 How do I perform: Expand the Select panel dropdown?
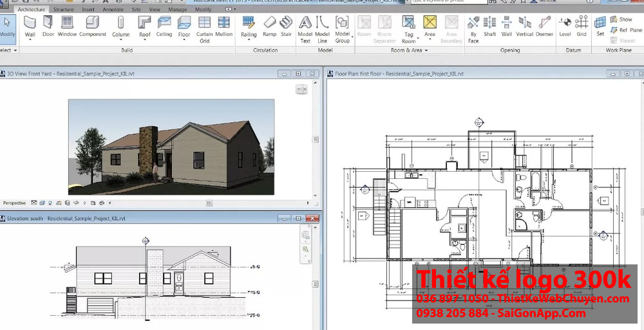pyautogui.click(x=15, y=50)
